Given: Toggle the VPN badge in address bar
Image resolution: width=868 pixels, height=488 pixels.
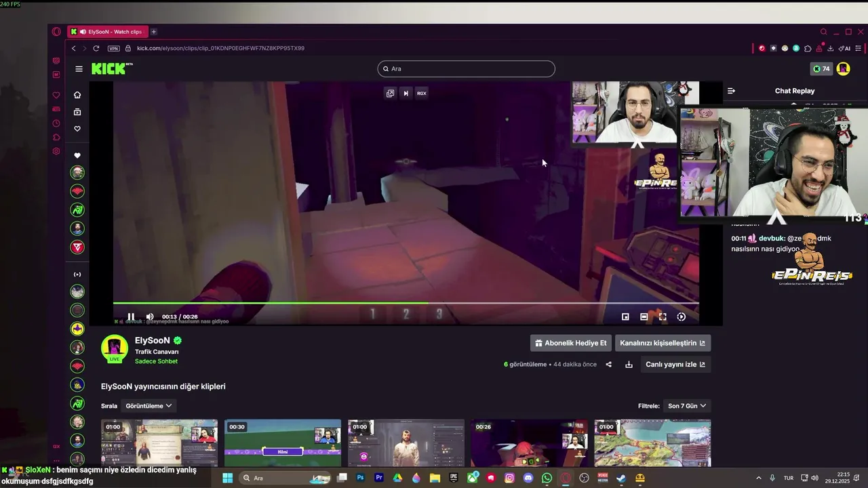Looking at the screenshot, I should [113, 48].
